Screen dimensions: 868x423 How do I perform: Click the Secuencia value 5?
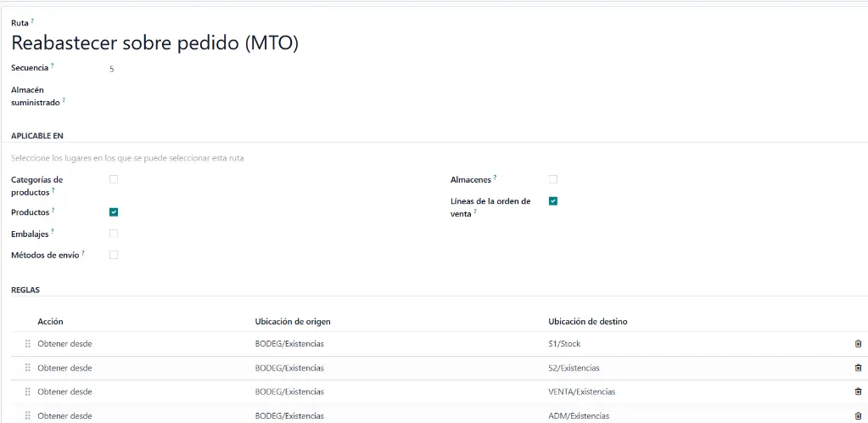[x=112, y=70]
